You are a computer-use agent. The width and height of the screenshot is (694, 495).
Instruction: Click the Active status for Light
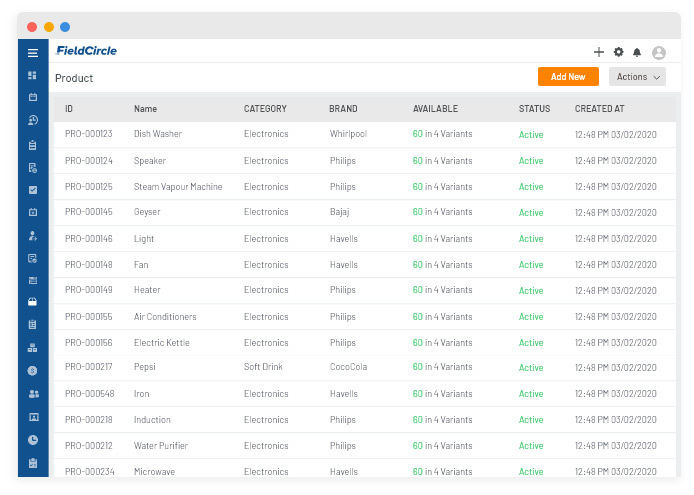(x=531, y=239)
